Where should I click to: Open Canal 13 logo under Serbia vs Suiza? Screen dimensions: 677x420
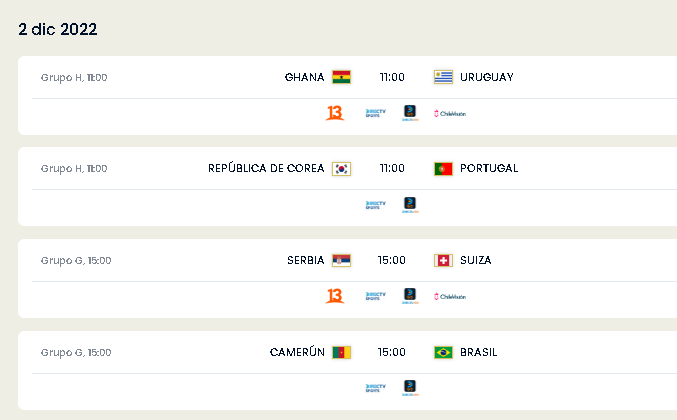pos(335,296)
